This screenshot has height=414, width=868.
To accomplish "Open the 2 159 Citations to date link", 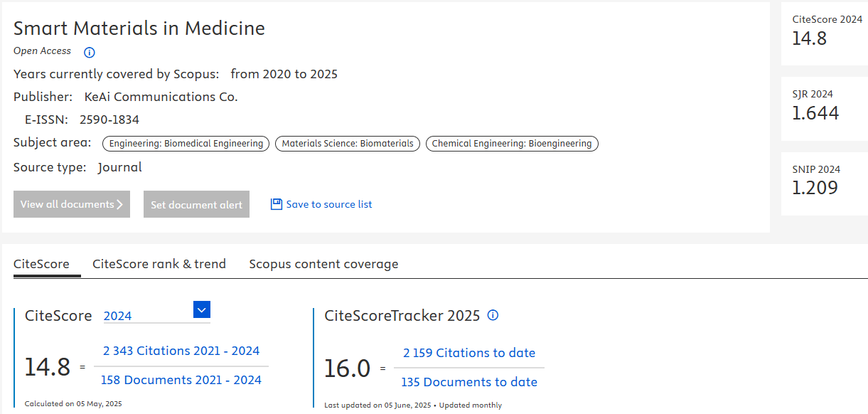I will (469, 353).
